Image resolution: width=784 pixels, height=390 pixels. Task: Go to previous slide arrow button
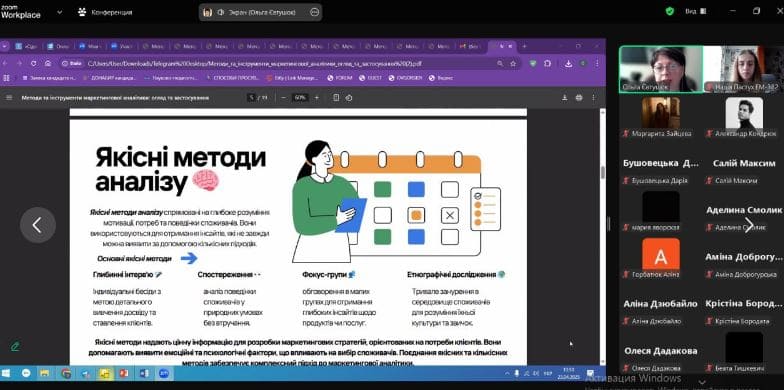pyautogui.click(x=38, y=225)
